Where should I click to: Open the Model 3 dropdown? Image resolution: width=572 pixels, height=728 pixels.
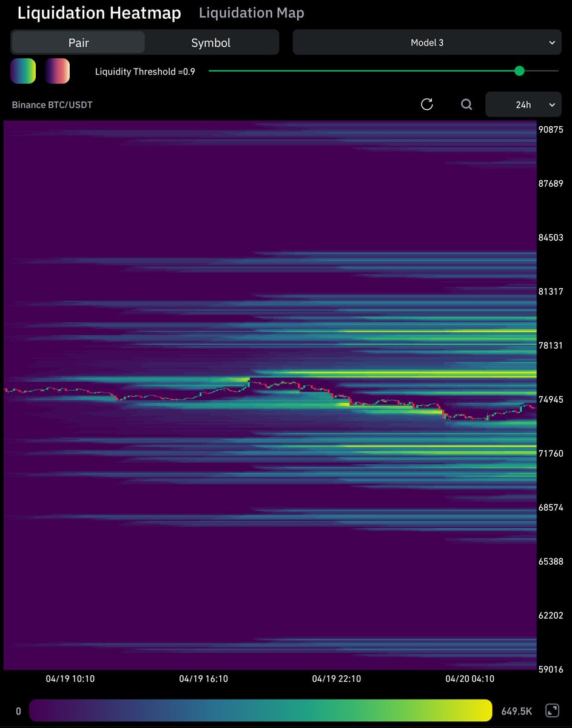[427, 42]
